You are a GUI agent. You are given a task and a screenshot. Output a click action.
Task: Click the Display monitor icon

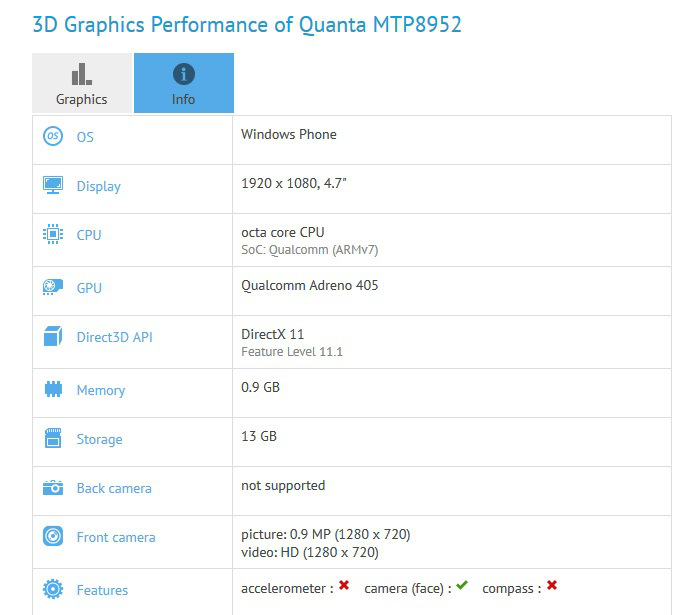53,185
